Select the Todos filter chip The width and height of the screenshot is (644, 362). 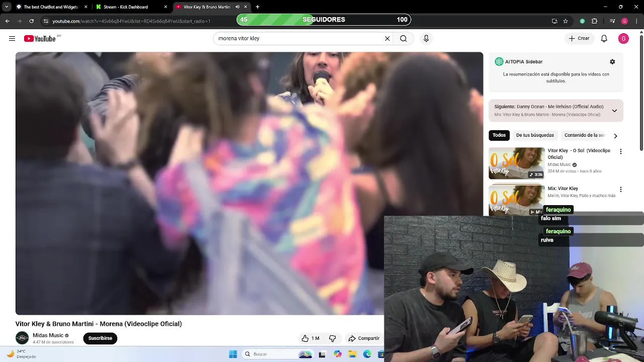coord(499,135)
